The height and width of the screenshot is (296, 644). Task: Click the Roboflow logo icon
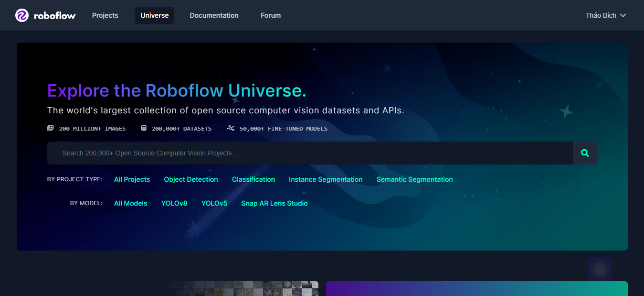click(22, 15)
